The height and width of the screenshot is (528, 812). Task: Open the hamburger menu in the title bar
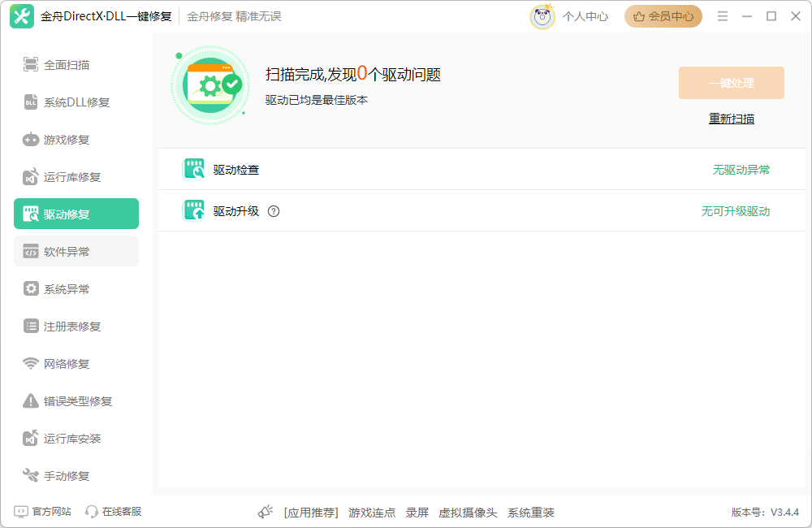point(722,15)
